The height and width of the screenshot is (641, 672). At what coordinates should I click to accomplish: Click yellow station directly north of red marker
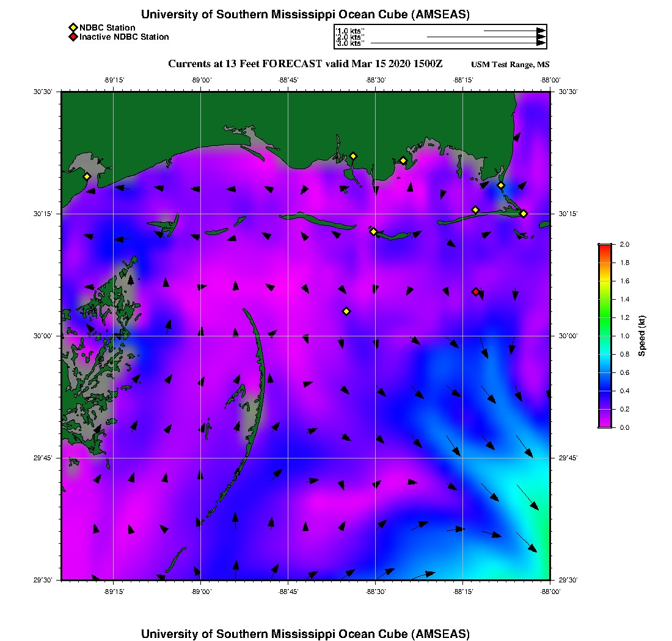[475, 210]
